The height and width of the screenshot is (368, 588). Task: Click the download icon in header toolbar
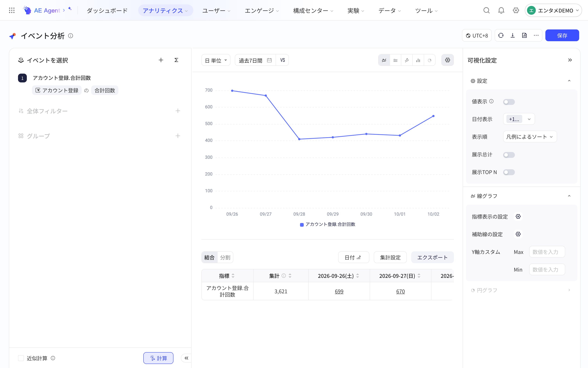(x=513, y=36)
